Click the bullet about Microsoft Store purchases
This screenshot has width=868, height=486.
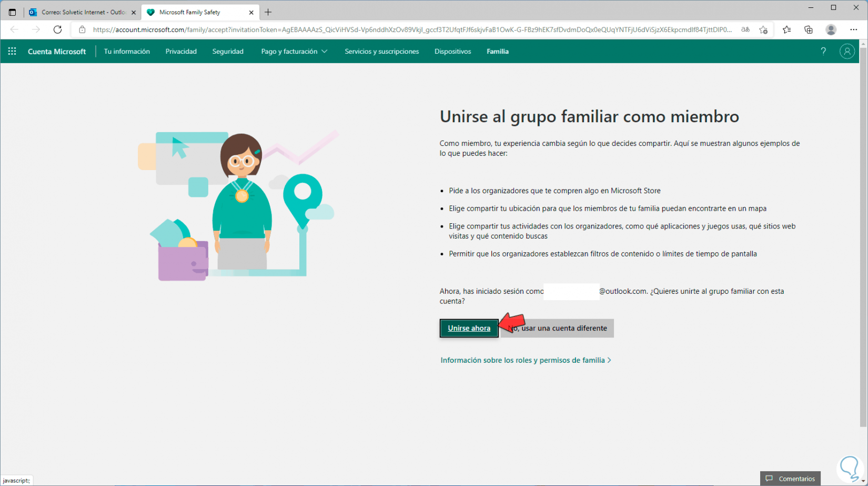coord(554,191)
